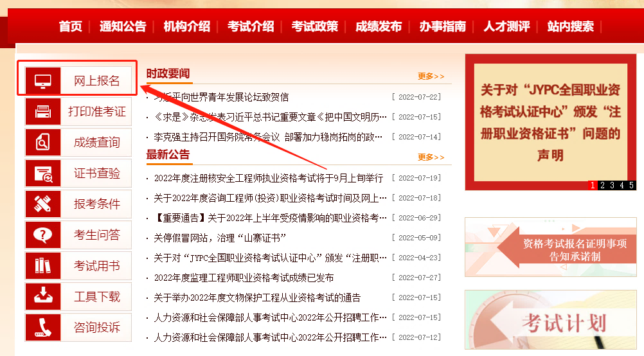
Task: Expand 更多>> next to 最新公告
Action: (x=431, y=157)
